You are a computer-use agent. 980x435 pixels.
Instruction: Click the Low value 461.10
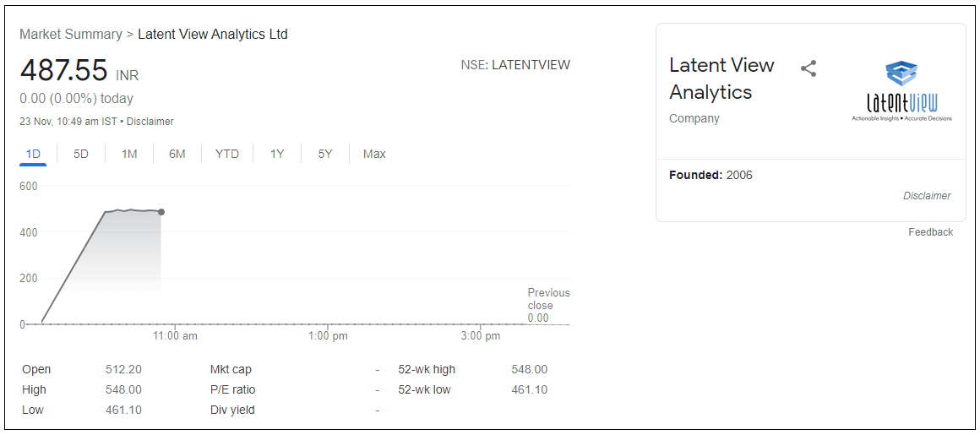(123, 410)
